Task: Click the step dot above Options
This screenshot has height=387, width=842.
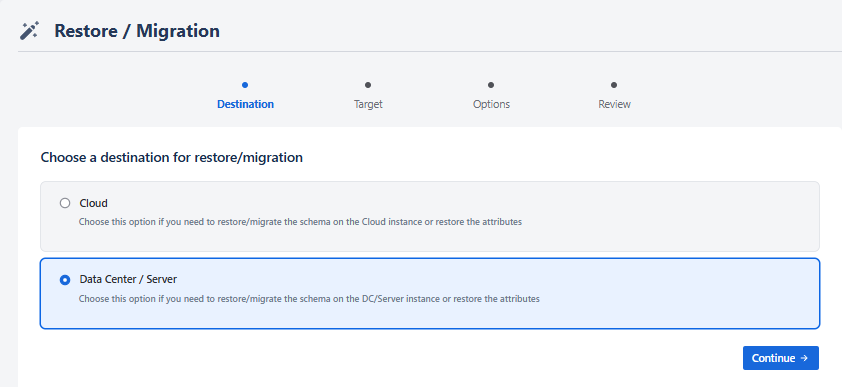Action: 491,85
